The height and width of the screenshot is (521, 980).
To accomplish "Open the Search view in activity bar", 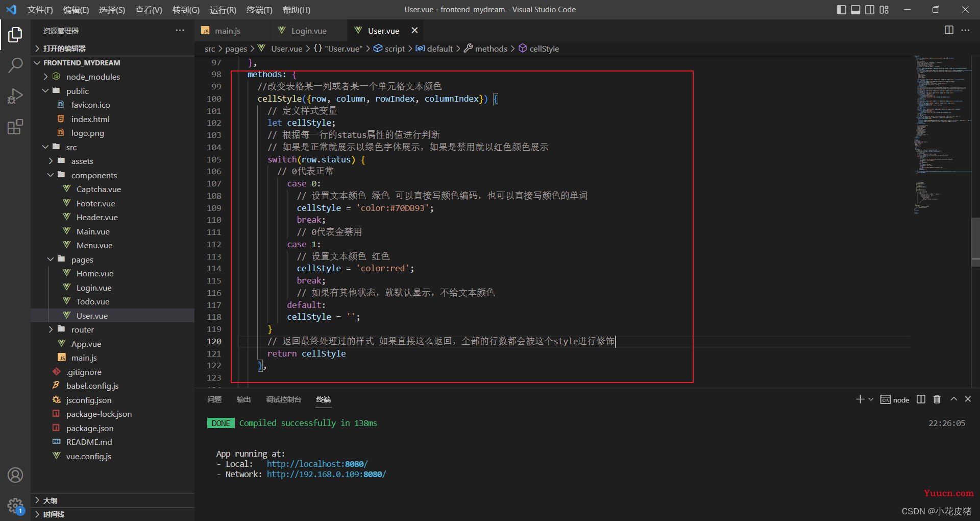I will tap(15, 65).
